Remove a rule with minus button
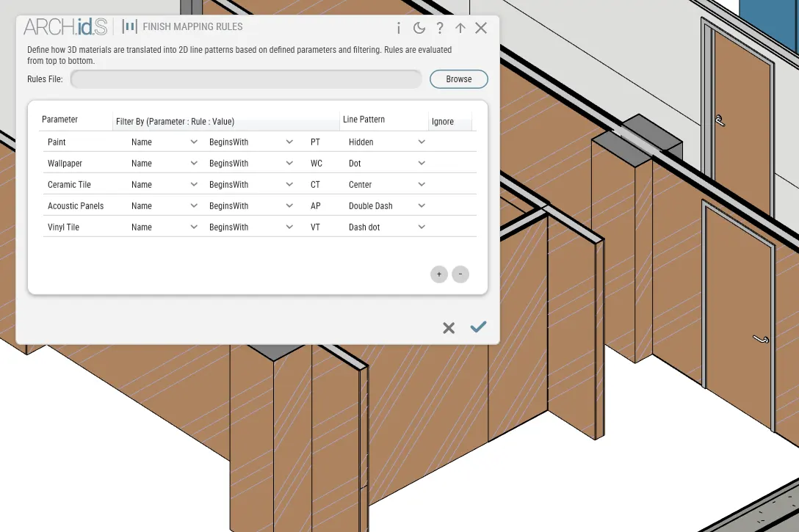The height and width of the screenshot is (532, 799). (x=460, y=274)
